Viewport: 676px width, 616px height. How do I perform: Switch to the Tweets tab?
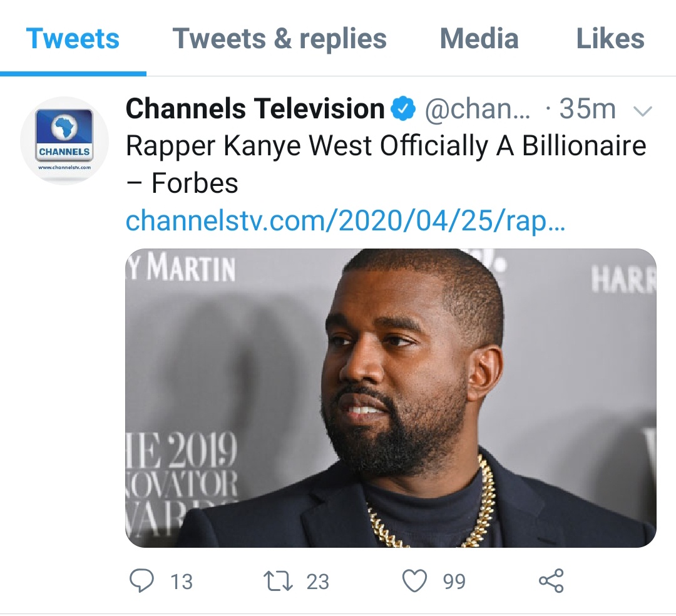point(73,39)
